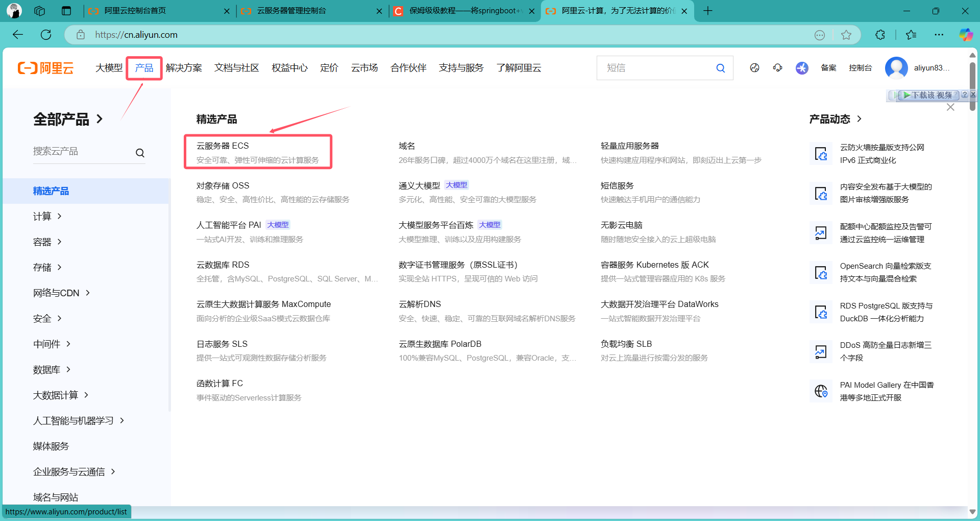Click the 控制台 link in the header
The image size is (980, 521).
click(860, 68)
